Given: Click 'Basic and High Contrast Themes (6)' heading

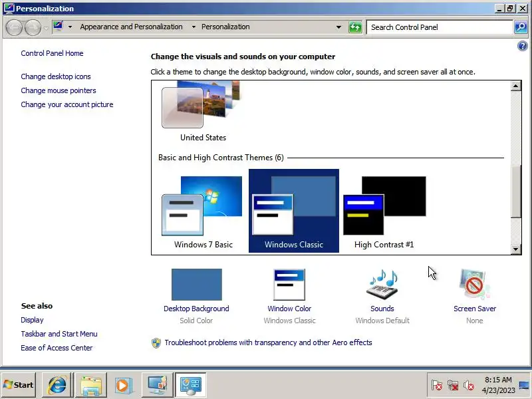Looking at the screenshot, I should 221,158.
